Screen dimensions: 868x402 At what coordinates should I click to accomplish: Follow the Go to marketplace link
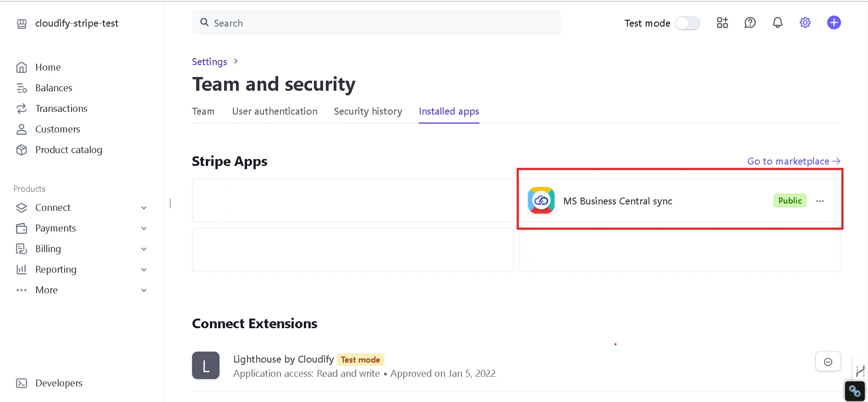(794, 161)
